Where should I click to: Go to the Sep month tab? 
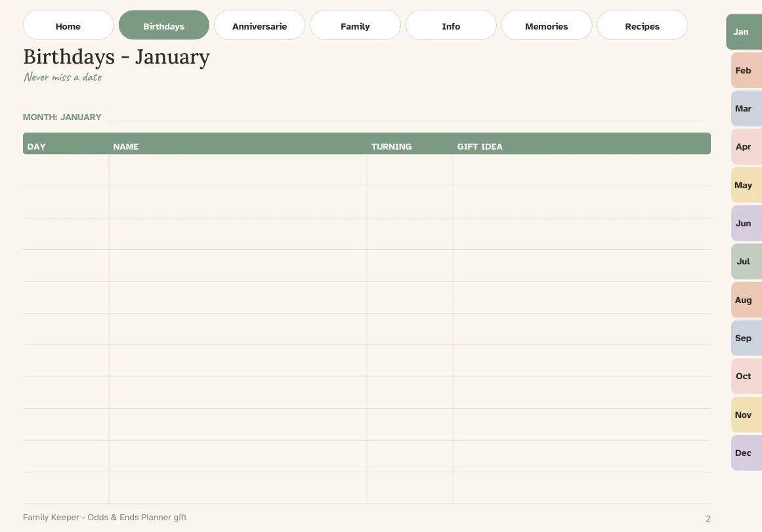click(x=746, y=338)
